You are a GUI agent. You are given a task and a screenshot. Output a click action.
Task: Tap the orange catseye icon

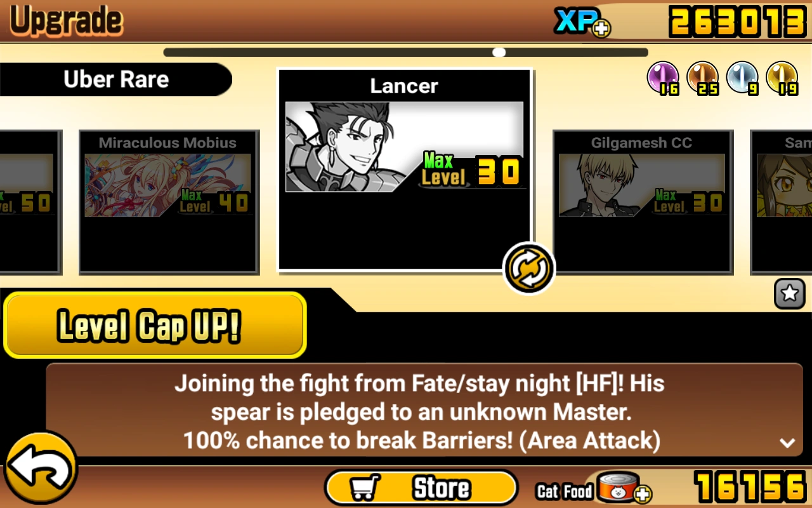pyautogui.click(x=703, y=78)
